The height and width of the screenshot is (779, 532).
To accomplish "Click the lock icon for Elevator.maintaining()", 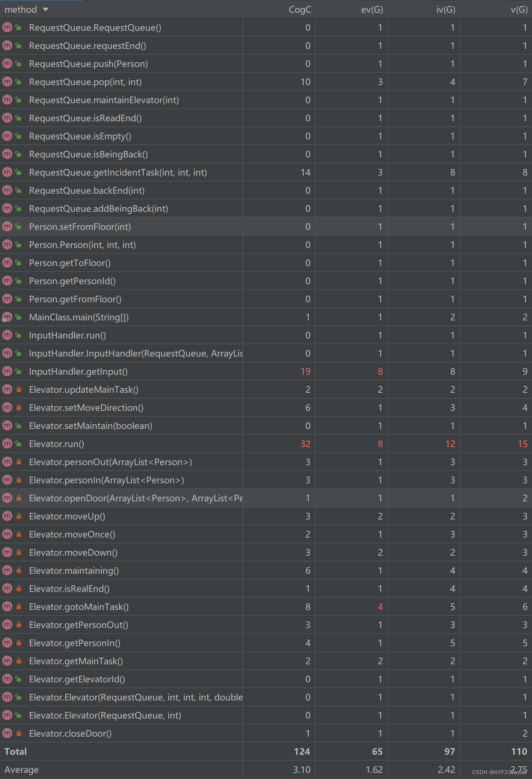I will pos(18,570).
